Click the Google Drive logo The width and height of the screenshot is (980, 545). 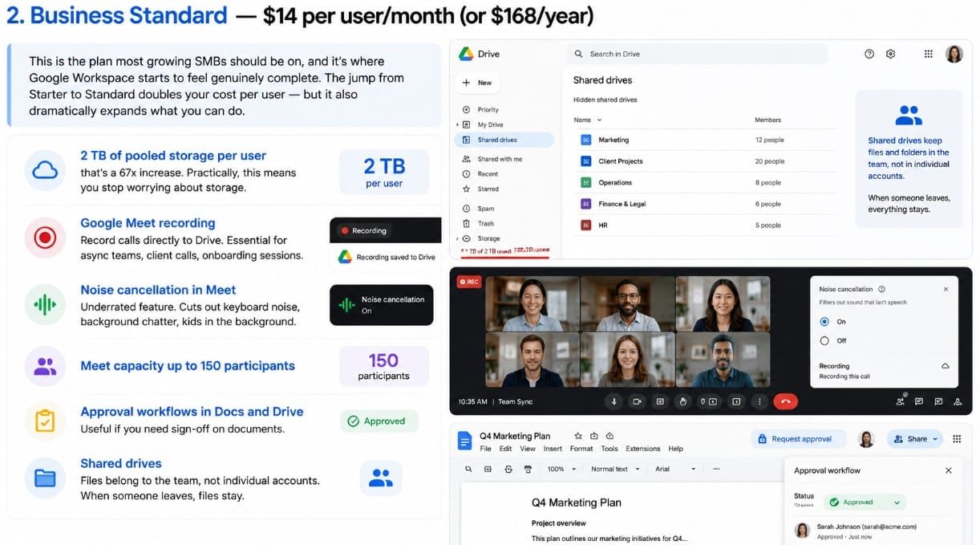pyautogui.click(x=465, y=54)
